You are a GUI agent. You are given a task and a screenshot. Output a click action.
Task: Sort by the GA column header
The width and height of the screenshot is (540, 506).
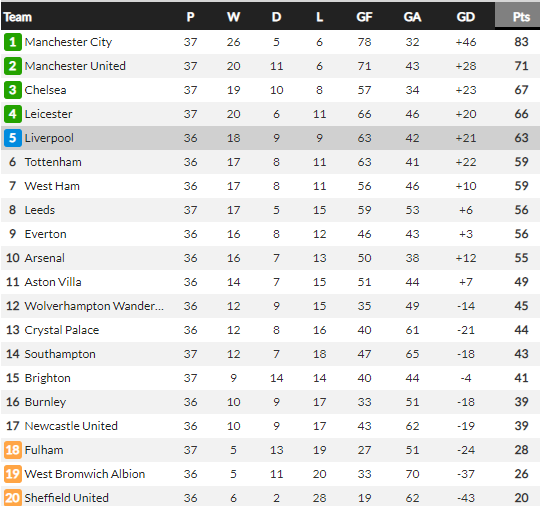click(x=412, y=17)
